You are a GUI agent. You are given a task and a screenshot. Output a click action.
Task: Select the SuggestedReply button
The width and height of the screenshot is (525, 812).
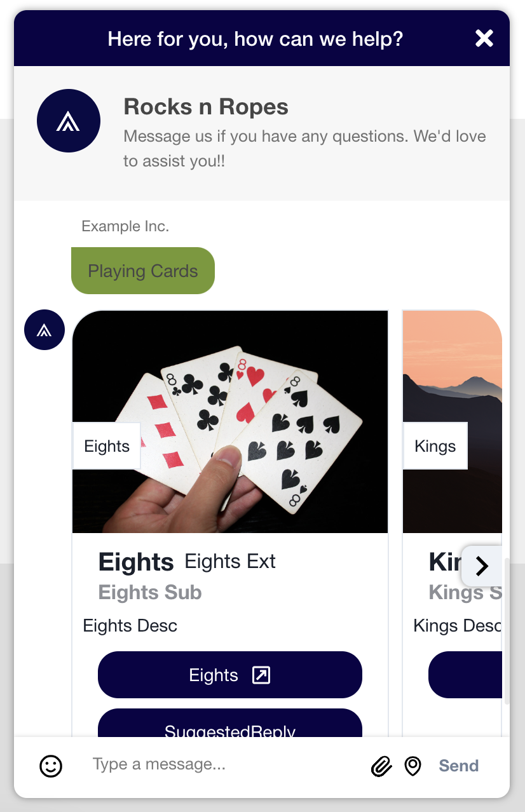[230, 723]
